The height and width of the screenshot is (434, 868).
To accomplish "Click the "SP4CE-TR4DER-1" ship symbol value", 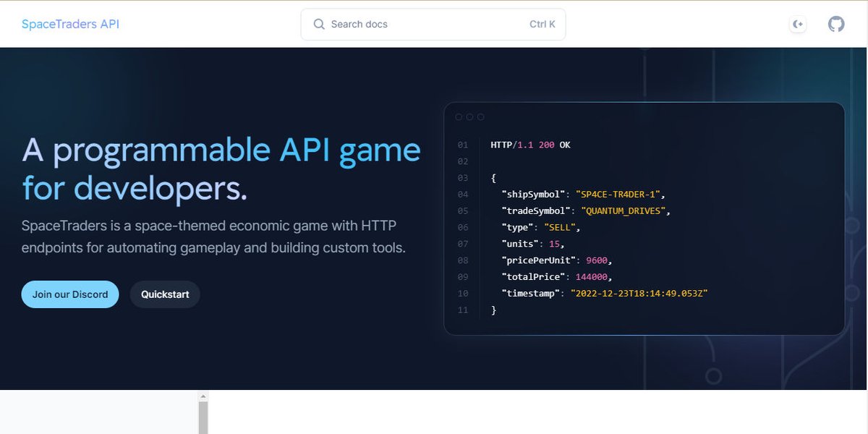I will 619,194.
